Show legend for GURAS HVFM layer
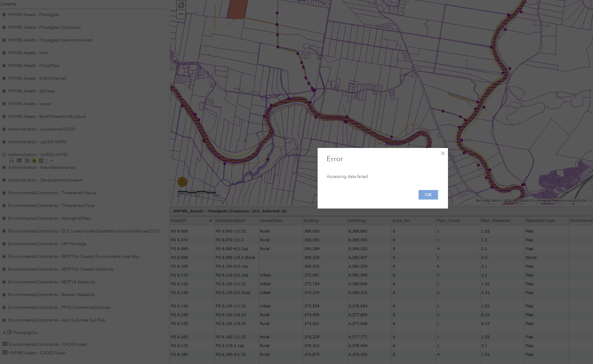Screen dimensions: 593x364 (x=12, y=161)
